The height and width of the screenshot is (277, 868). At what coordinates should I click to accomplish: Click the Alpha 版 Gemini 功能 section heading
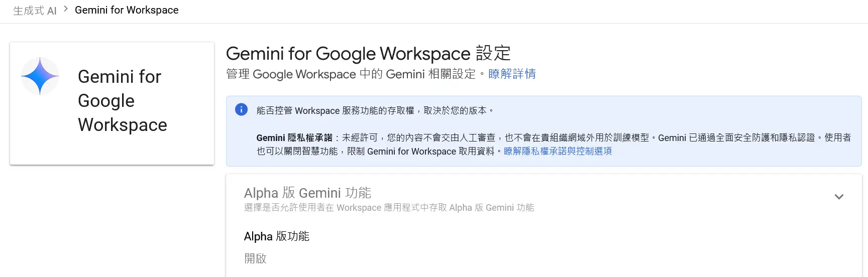click(307, 193)
